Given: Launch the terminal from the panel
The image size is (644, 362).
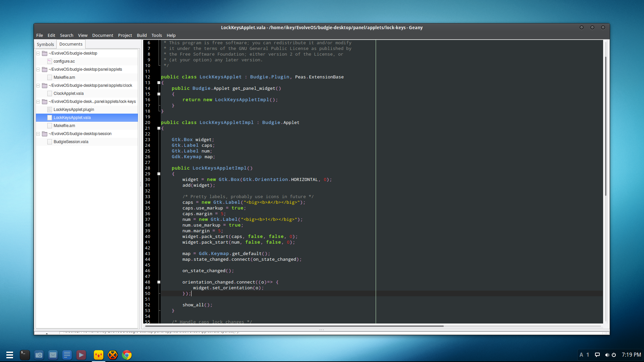Looking at the screenshot, I should (x=24, y=355).
